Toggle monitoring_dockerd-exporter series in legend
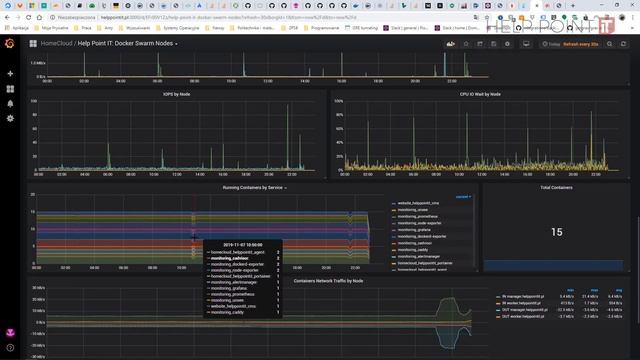Viewport: 640px width, 360px height. coord(422,236)
